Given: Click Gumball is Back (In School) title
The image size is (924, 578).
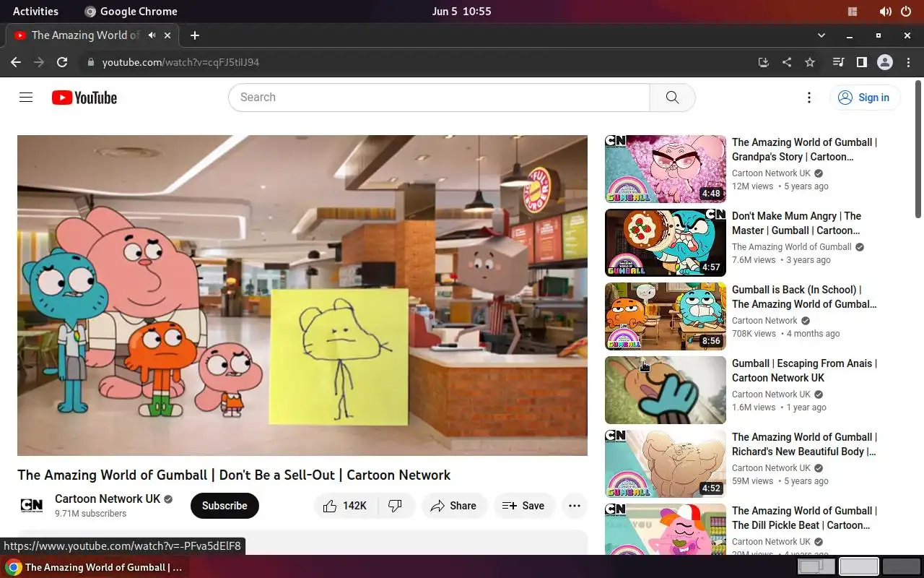Looking at the screenshot, I should tap(804, 297).
